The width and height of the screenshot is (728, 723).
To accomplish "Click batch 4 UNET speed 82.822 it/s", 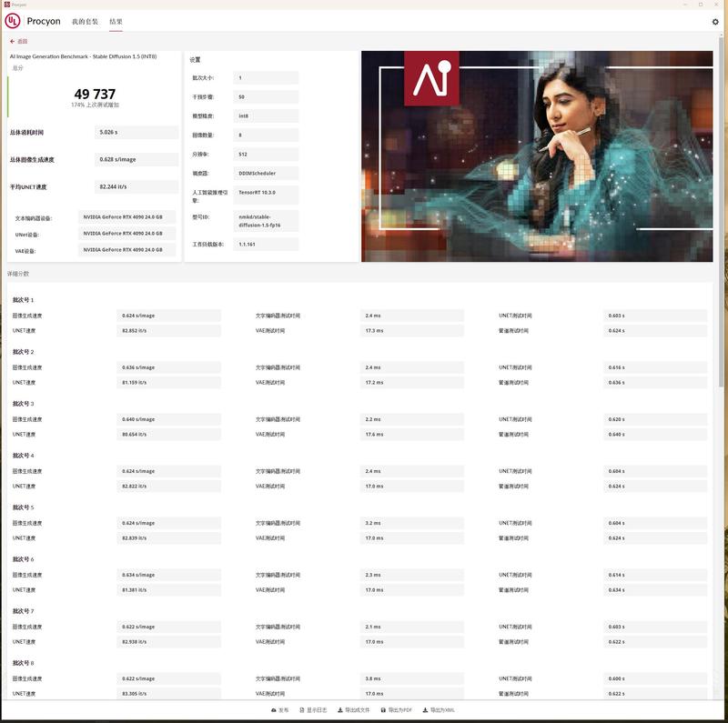I will 168,487.
